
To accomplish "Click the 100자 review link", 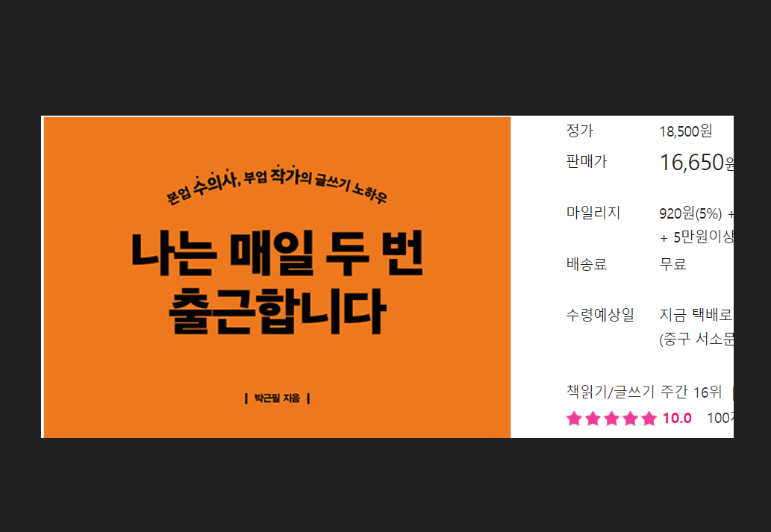I will (720, 419).
